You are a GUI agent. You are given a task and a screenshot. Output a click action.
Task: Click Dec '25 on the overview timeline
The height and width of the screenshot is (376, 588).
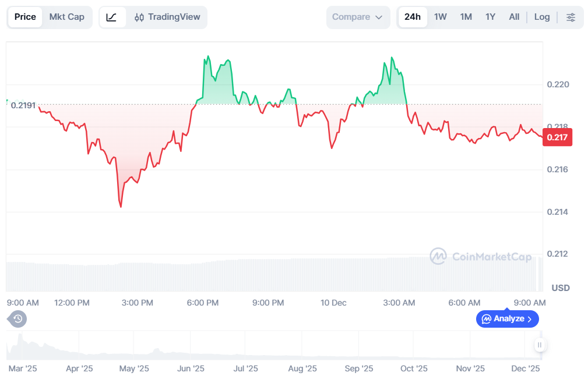click(x=526, y=368)
